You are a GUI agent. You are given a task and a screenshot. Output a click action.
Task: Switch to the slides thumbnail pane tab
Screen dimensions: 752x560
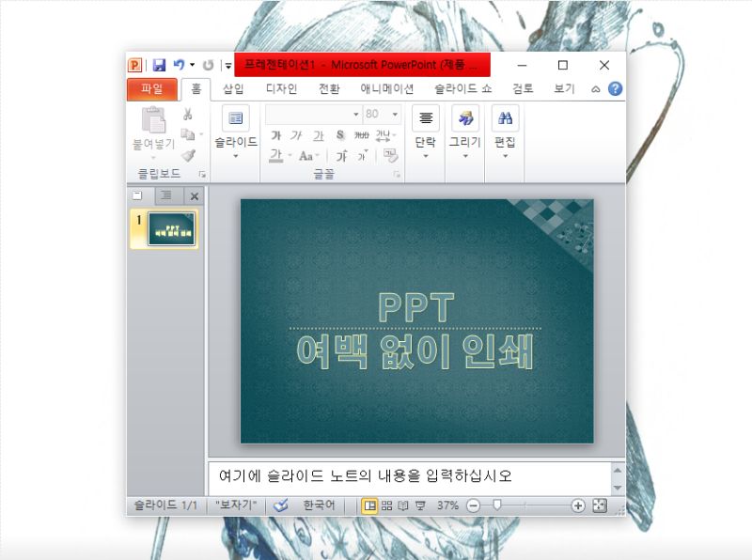137,195
